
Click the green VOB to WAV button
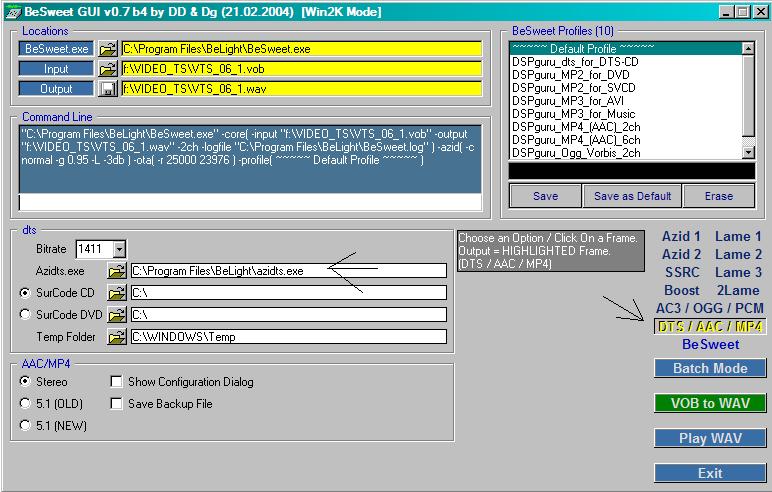[710, 403]
